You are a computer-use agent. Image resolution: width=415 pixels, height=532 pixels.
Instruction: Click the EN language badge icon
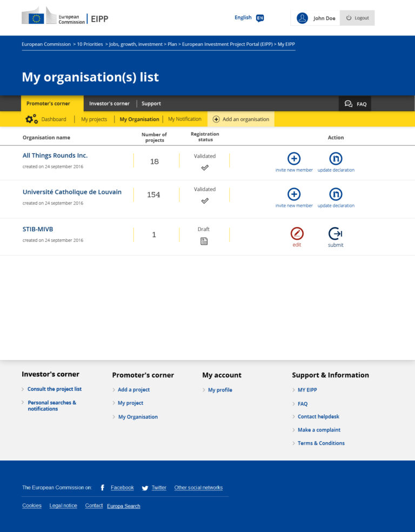(x=260, y=18)
